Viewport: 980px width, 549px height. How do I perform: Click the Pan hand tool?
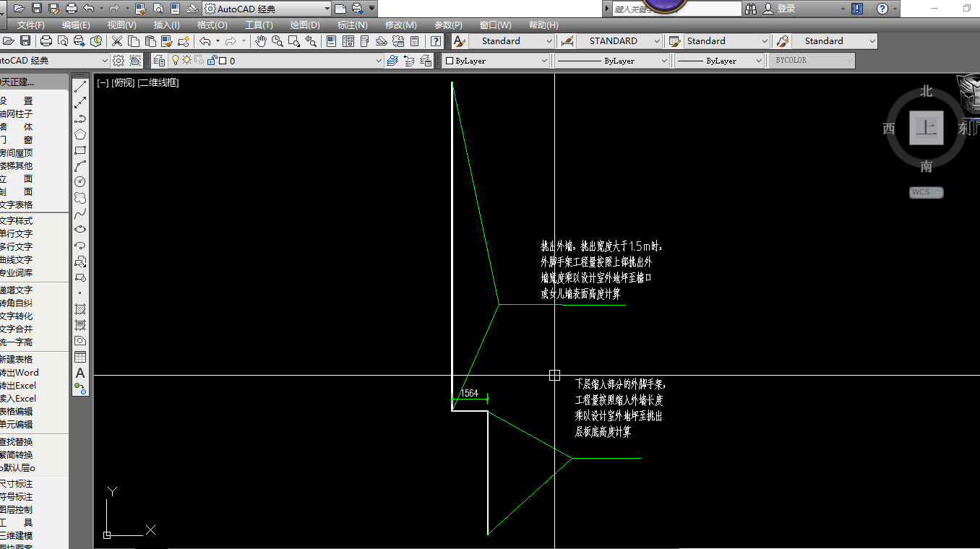261,41
